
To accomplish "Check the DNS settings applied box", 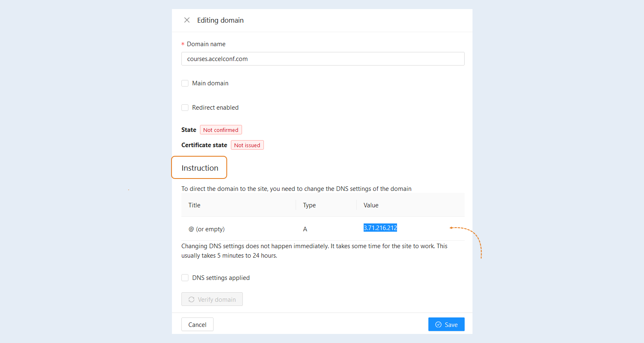I will 185,278.
